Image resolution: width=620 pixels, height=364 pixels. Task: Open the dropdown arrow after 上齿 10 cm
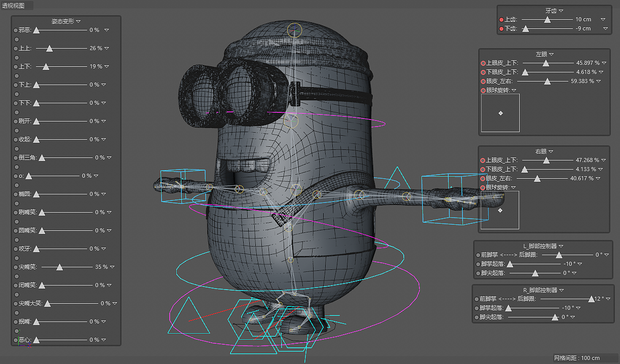(603, 19)
